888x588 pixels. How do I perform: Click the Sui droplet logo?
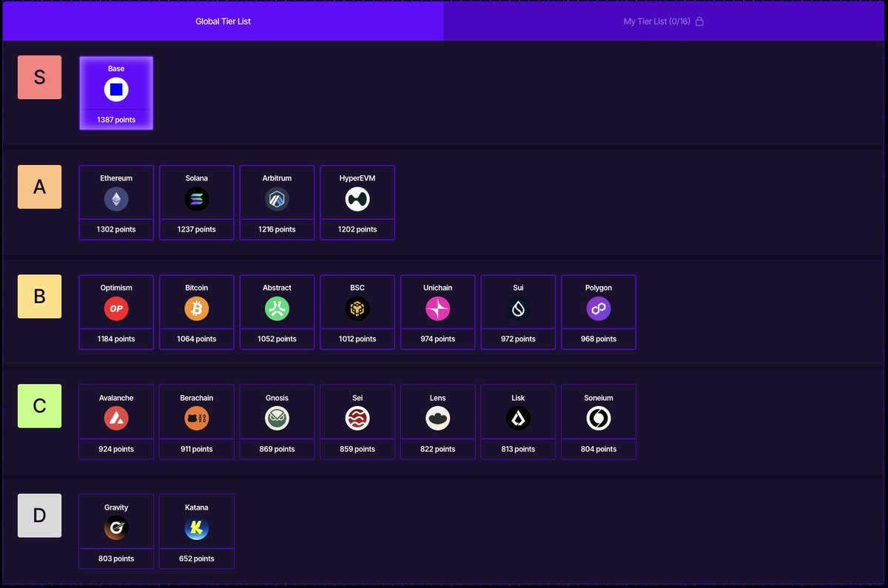[518, 309]
